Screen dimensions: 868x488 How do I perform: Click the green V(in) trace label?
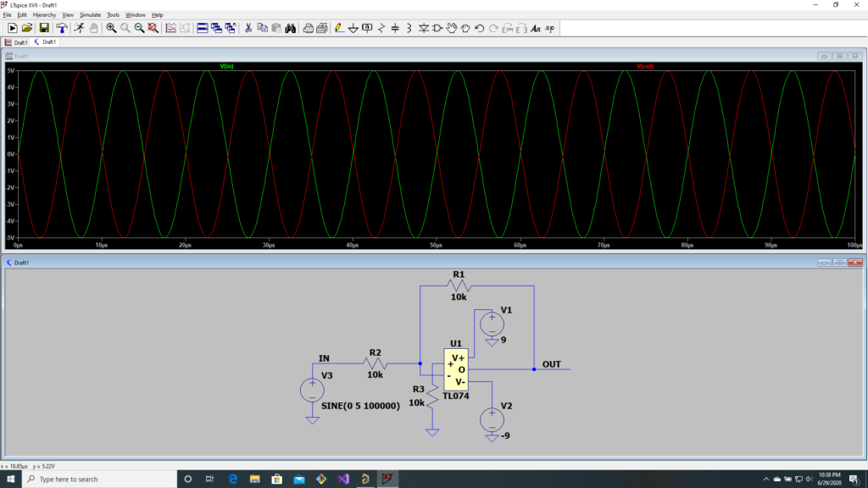point(227,66)
